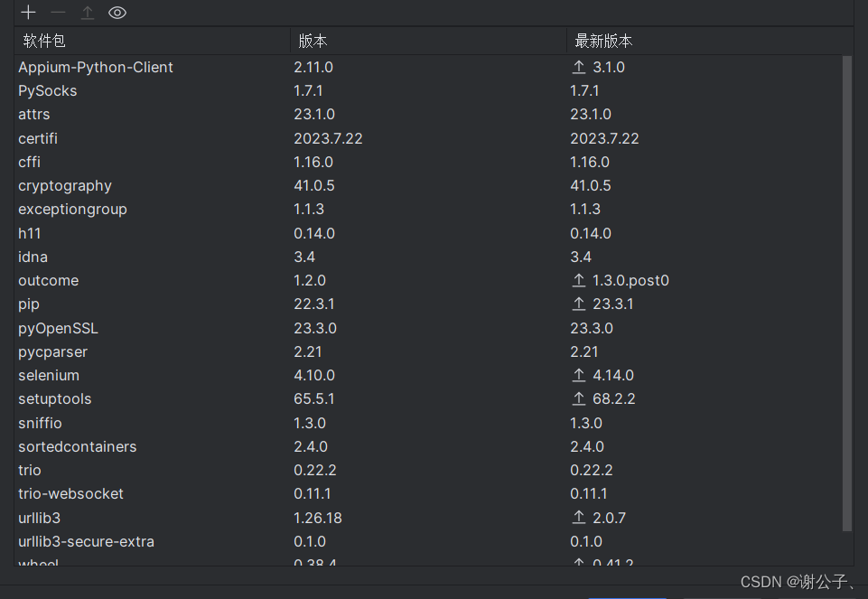Install a new package with the plus icon

tap(27, 12)
